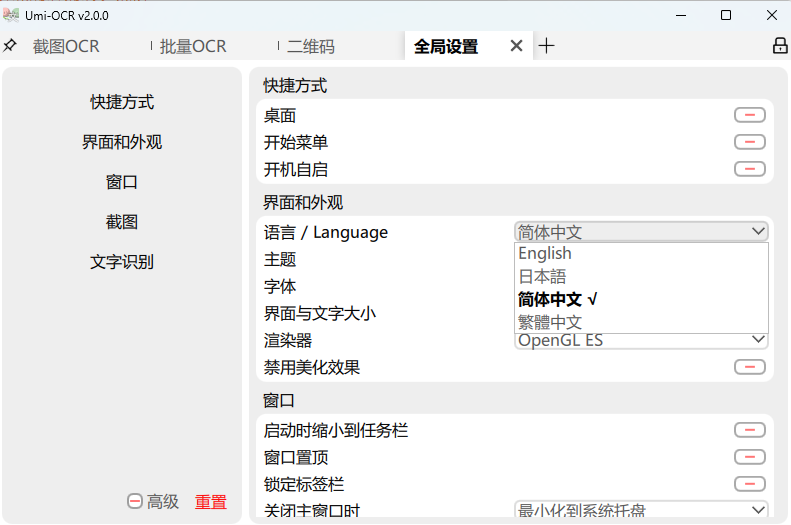Image resolution: width=791 pixels, height=525 pixels.
Task: Open the 关闭主窗口时 dropdown
Action: (641, 511)
